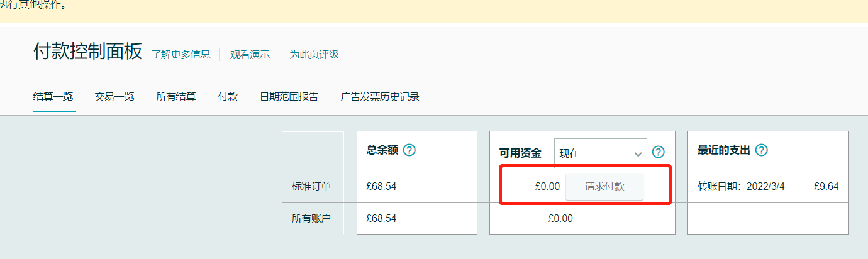Go to the 日期范围报告 tab
The height and width of the screenshot is (259, 868).
tap(289, 97)
